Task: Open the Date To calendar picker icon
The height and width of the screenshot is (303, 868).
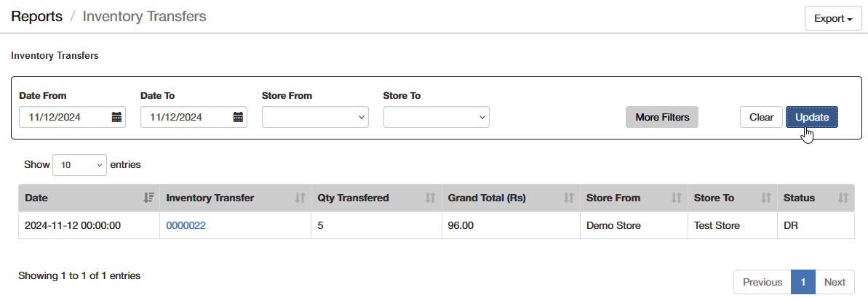Action: (238, 117)
